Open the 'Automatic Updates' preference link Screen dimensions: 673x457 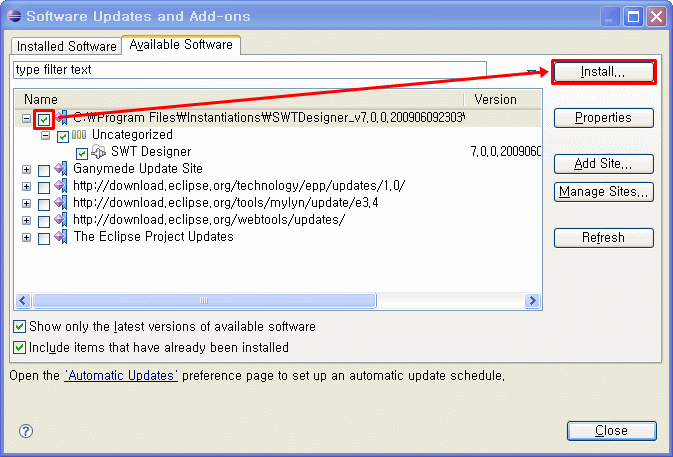[121, 375]
